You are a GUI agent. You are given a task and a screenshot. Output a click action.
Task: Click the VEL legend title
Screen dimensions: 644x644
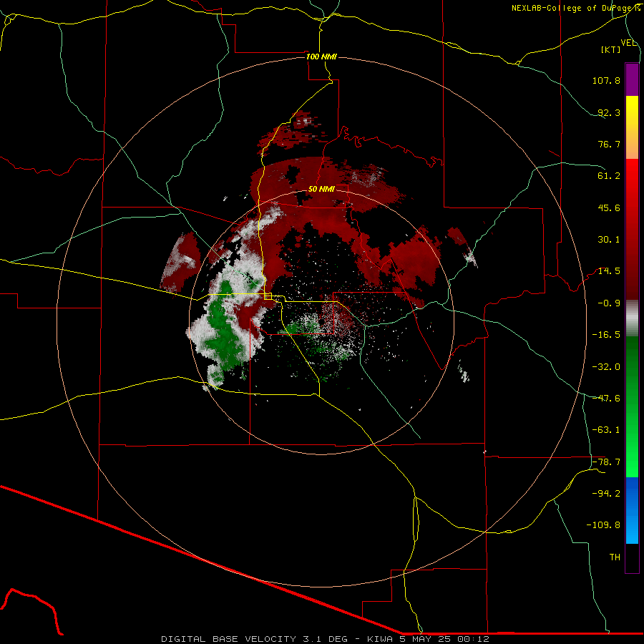click(x=628, y=43)
